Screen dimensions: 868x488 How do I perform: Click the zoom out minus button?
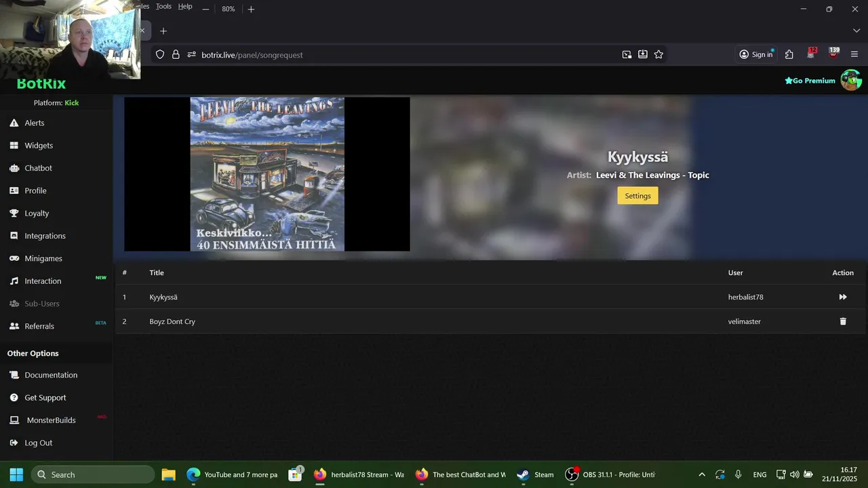click(205, 9)
